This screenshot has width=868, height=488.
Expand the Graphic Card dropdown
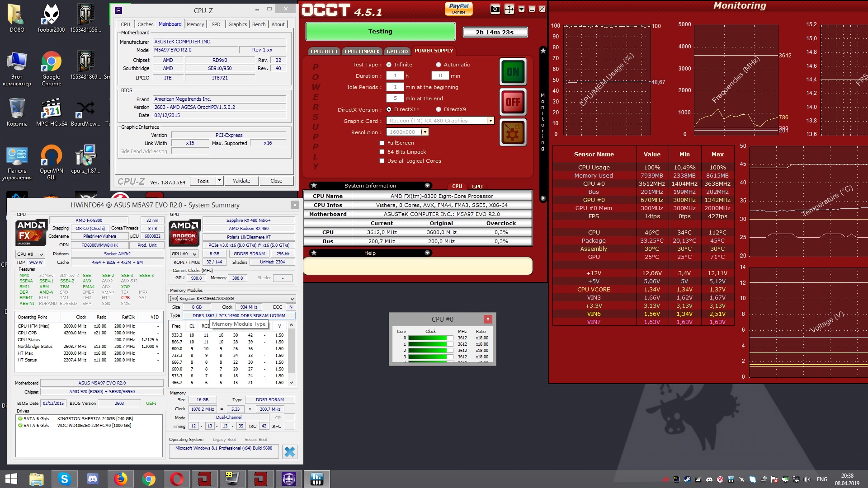(x=490, y=121)
